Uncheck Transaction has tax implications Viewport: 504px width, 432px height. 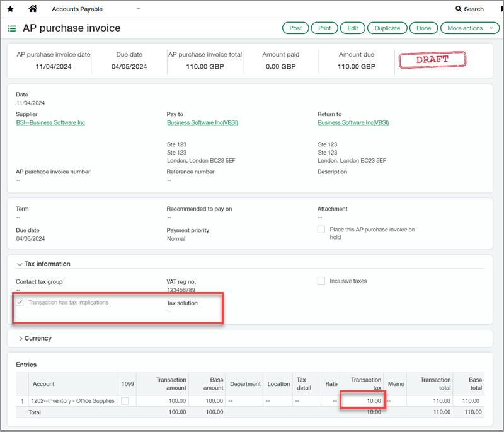pyautogui.click(x=20, y=302)
